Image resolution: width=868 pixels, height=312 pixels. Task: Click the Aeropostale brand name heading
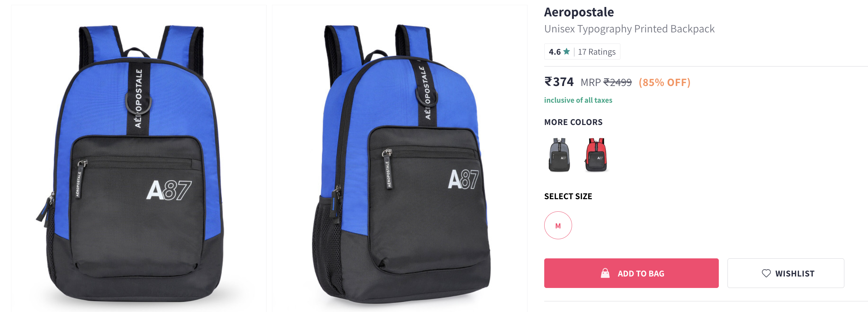pyautogui.click(x=579, y=12)
